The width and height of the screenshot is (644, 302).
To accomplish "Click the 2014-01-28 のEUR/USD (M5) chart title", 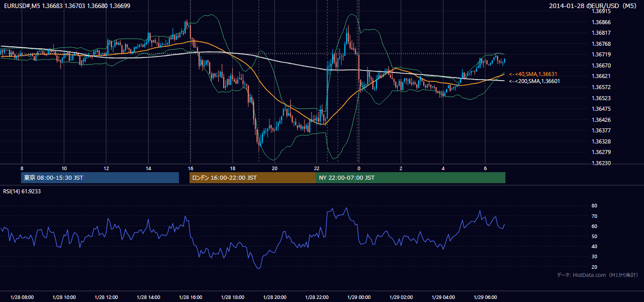I will 594,6.
